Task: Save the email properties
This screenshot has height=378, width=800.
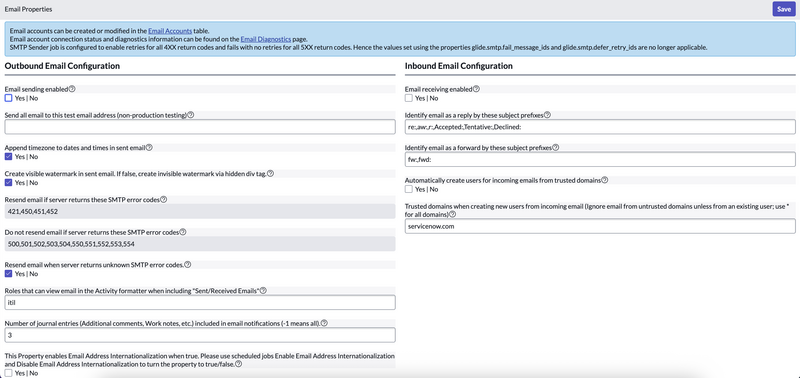Action: pos(784,9)
